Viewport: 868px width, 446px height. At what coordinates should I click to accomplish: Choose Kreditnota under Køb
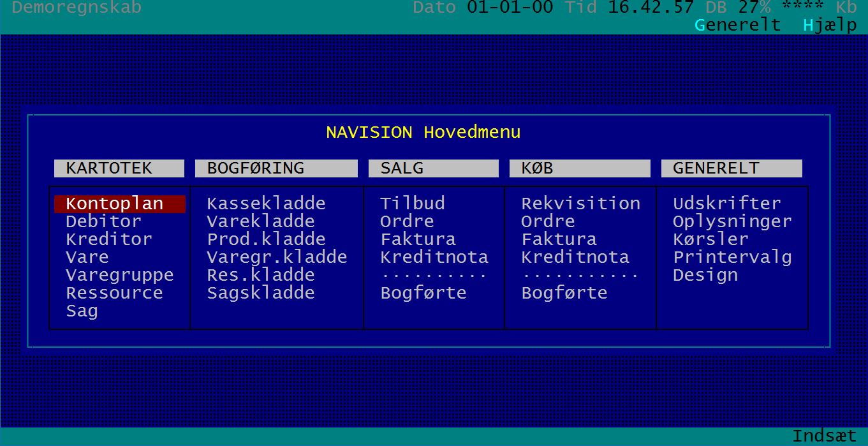(x=575, y=258)
